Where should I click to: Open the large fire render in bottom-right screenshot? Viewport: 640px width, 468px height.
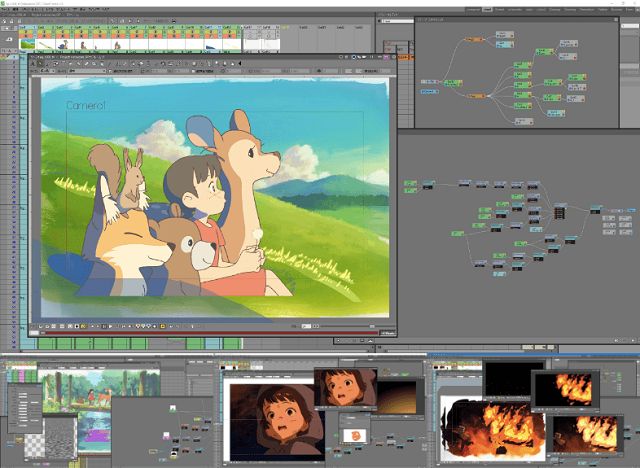[x=494, y=428]
